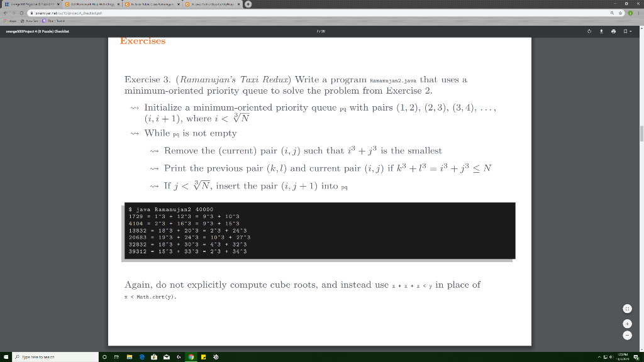Switch to the Get Homework Help Chegg tab
This screenshot has width=644, height=362.
(x=92, y=4)
